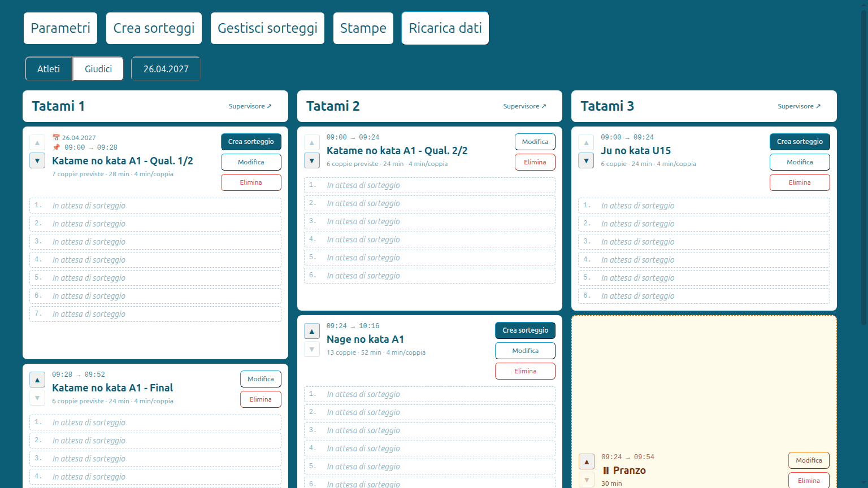Edit Katame no kata A1 - Final
868x488 pixels.
261,379
